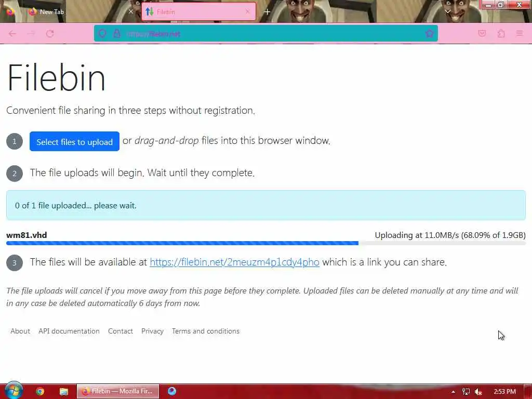Click the muted volume tray icon
The width and height of the screenshot is (532, 399).
(478, 392)
